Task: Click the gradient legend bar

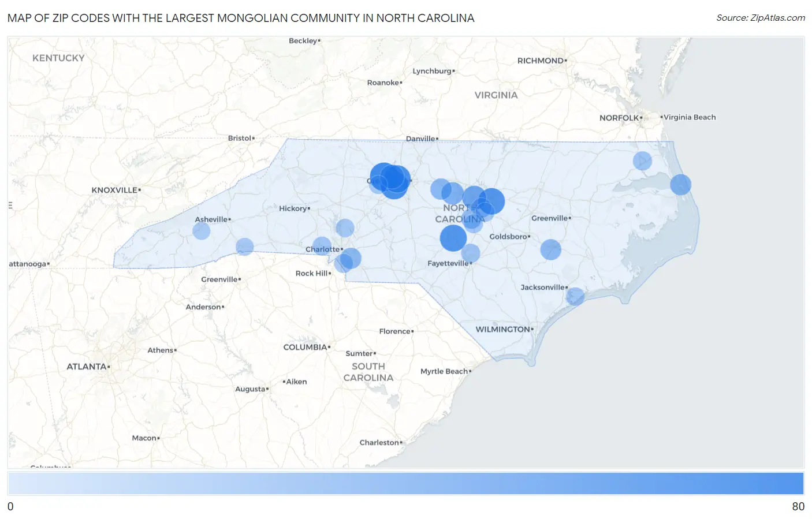Action: (x=406, y=483)
